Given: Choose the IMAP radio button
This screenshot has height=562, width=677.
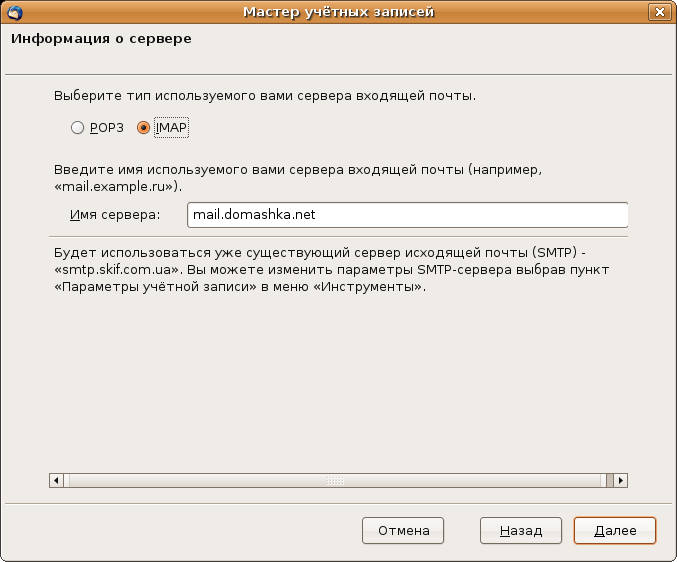Looking at the screenshot, I should 143,128.
